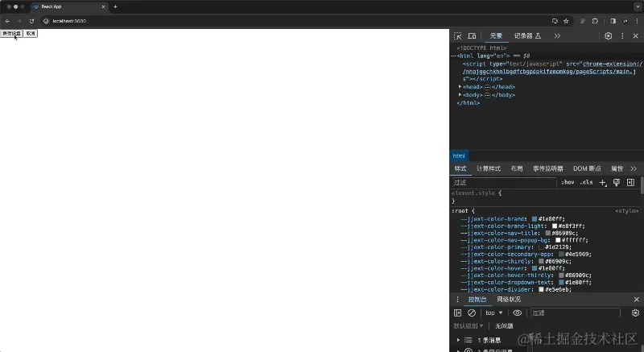Open the 布局 tab

pos(517,169)
